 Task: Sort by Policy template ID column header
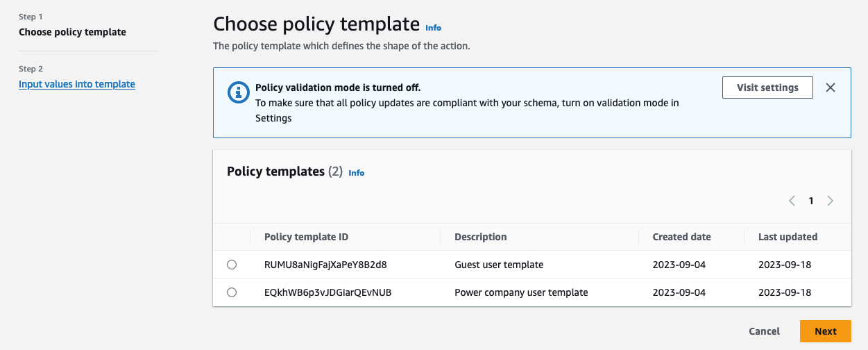coord(306,237)
